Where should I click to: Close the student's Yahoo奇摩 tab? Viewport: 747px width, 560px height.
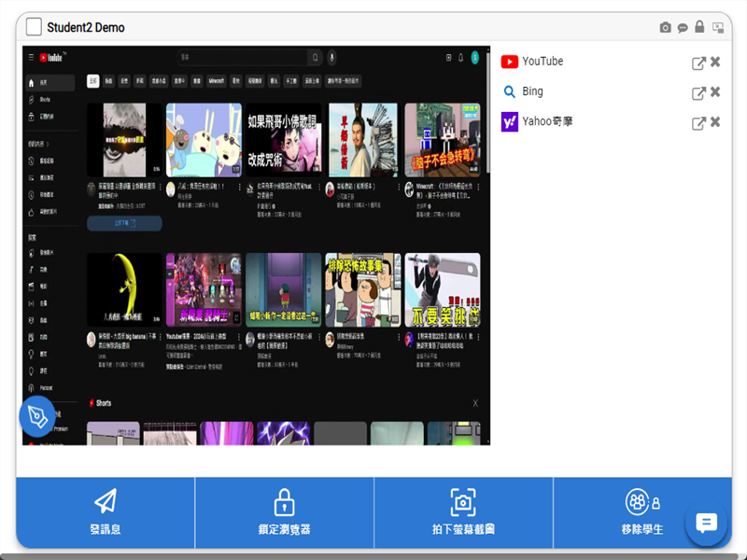coord(715,122)
